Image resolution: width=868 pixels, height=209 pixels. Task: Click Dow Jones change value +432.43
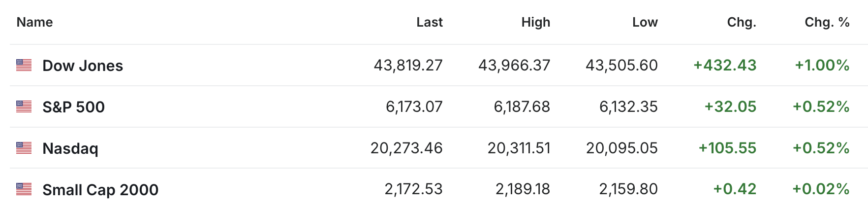point(725,65)
